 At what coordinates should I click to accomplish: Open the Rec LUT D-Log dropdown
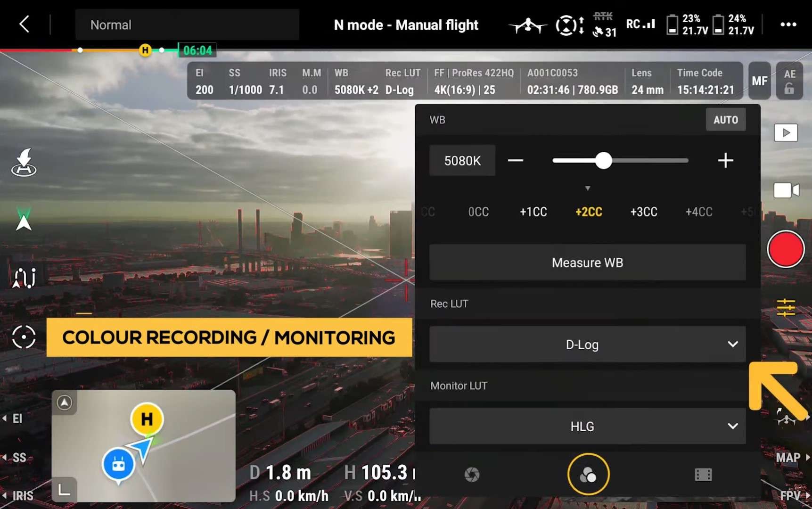(x=587, y=344)
